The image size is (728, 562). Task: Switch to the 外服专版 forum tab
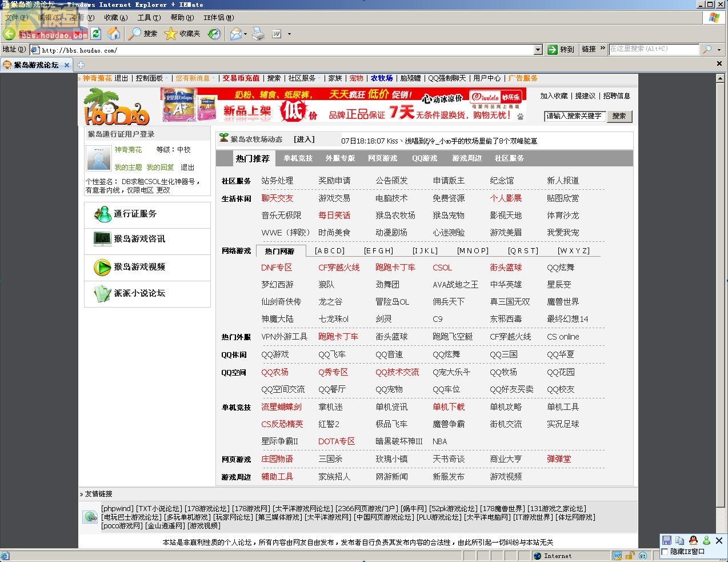pyautogui.click(x=340, y=158)
